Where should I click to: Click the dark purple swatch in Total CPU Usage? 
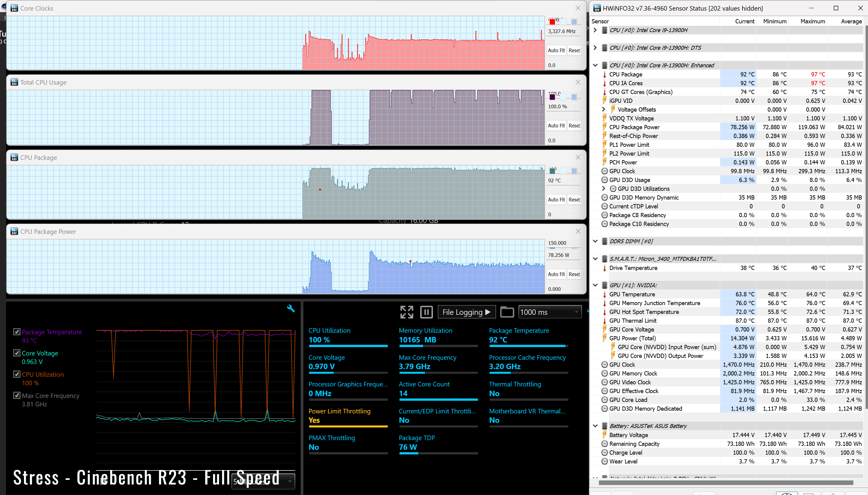(x=552, y=97)
